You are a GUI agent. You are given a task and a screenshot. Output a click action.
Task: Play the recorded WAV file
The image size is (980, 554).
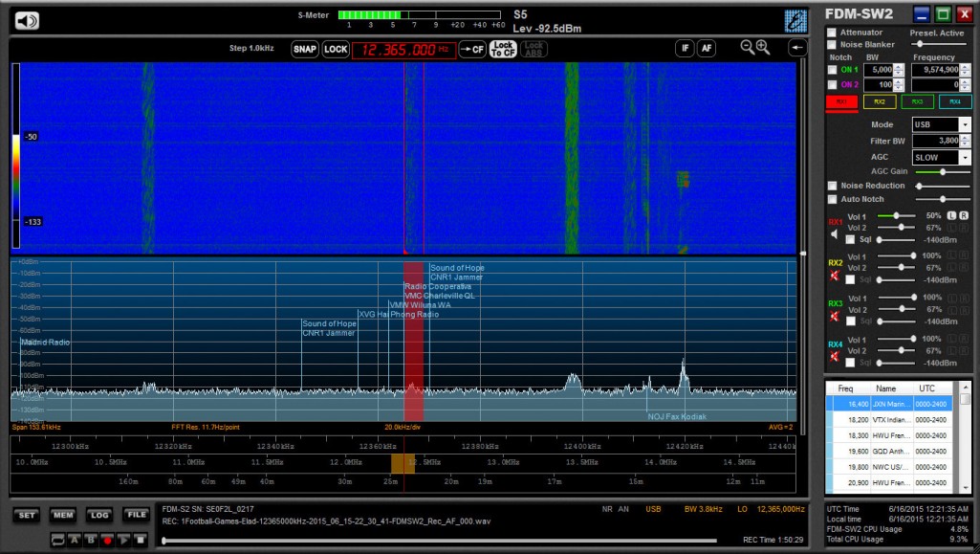(123, 540)
